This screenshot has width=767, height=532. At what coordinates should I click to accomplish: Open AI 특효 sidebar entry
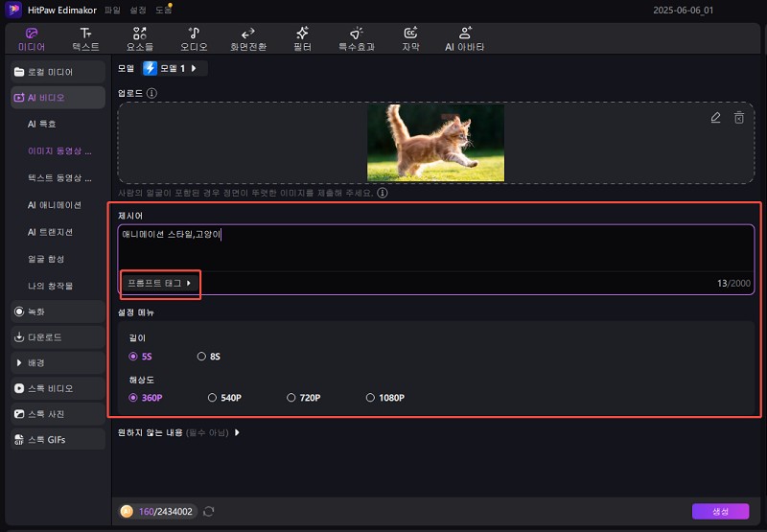coord(42,125)
